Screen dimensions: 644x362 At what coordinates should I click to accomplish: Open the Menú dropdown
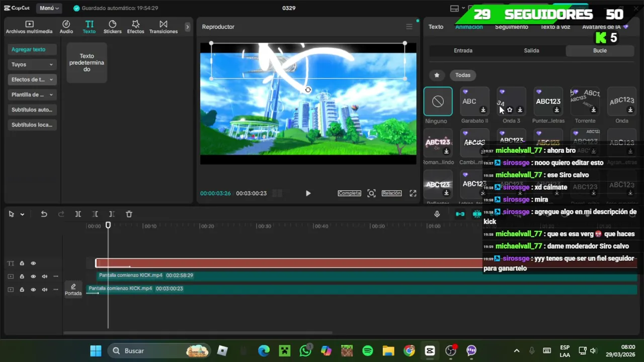pyautogui.click(x=49, y=8)
